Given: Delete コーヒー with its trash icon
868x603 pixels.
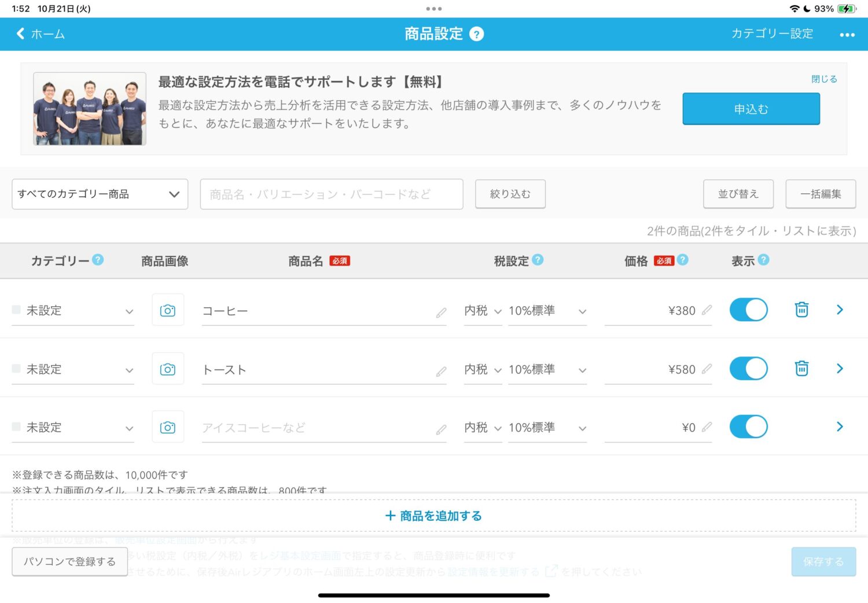Looking at the screenshot, I should click(x=801, y=310).
